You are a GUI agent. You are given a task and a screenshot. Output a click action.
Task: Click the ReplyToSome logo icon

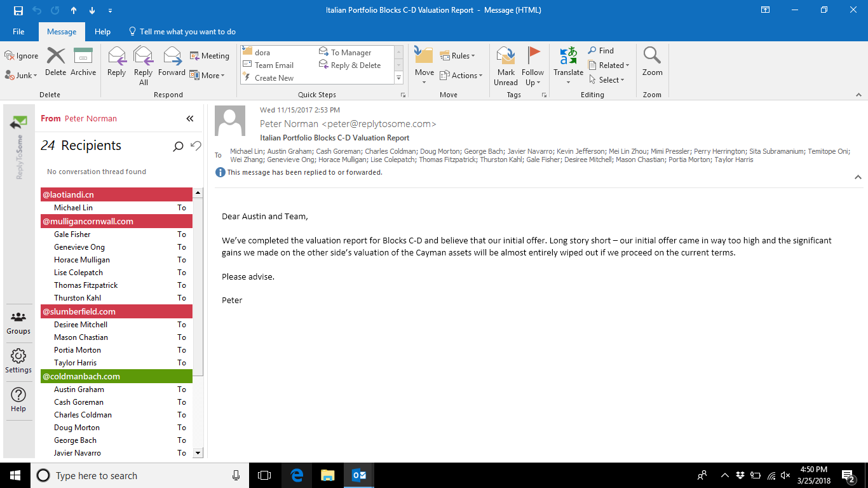18,122
